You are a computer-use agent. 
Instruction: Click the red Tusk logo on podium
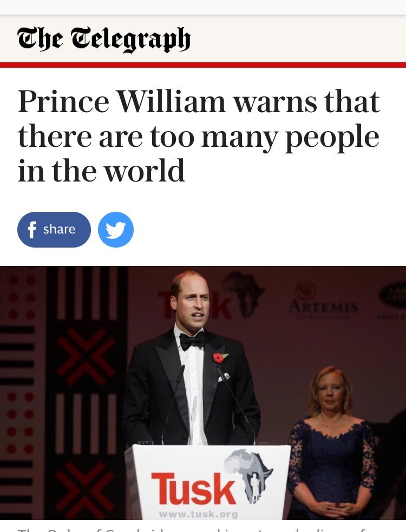coord(193,489)
